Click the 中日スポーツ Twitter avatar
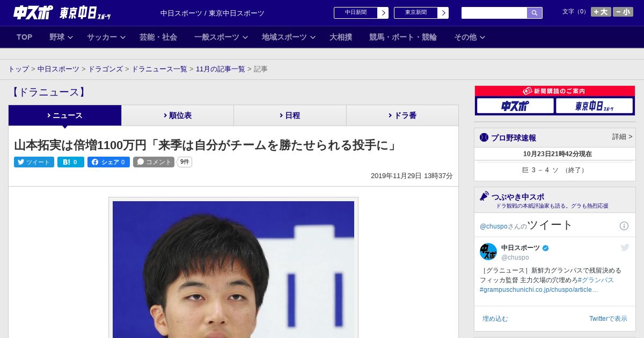 pyautogui.click(x=488, y=252)
